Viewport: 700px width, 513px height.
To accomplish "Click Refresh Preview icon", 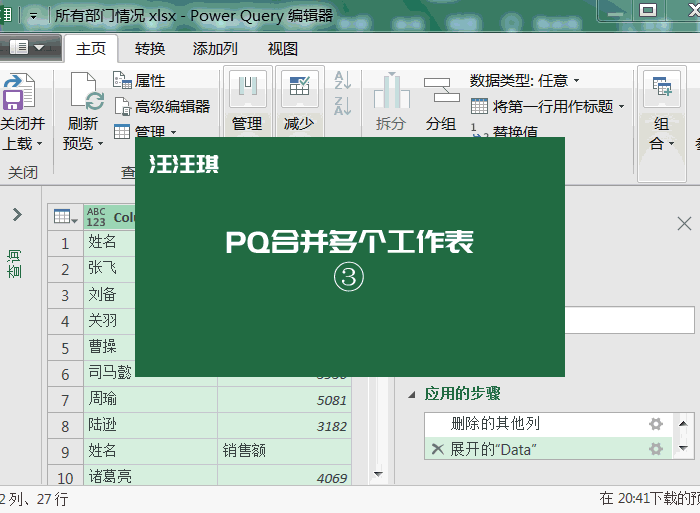I will 88,92.
